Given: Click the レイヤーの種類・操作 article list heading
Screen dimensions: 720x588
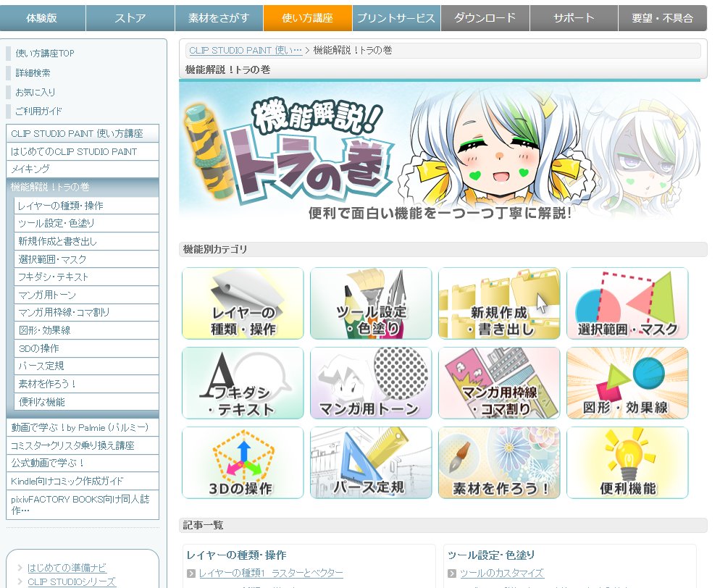Looking at the screenshot, I should [236, 555].
